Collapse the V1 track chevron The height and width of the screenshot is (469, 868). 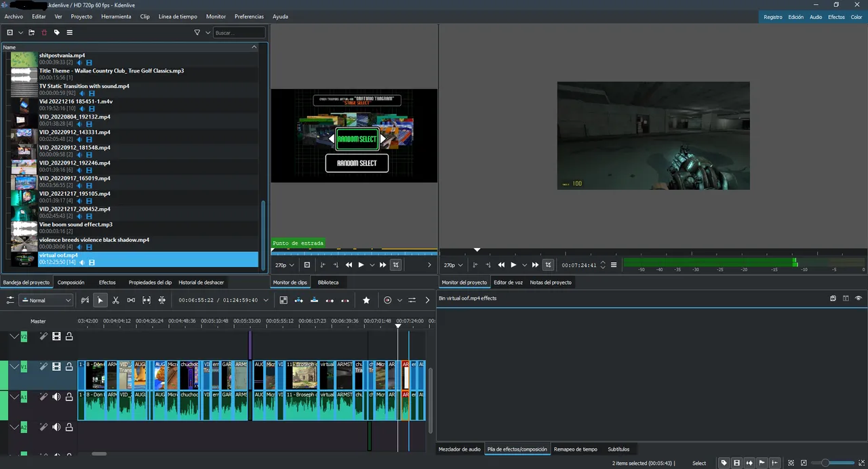[x=14, y=367]
